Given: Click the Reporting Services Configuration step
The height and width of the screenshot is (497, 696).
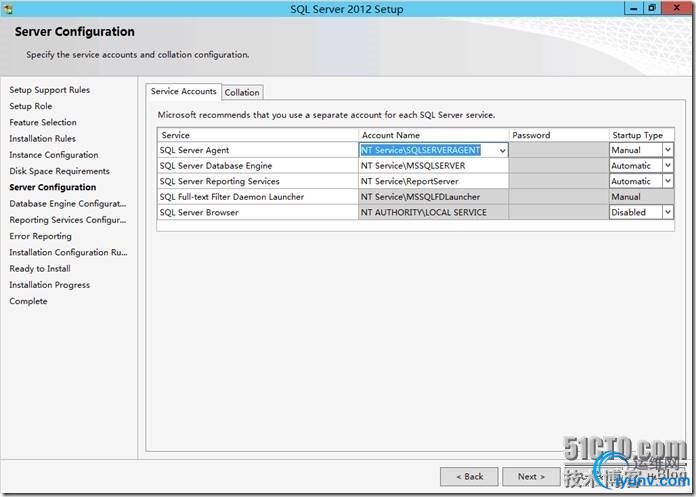Looking at the screenshot, I should [x=68, y=220].
